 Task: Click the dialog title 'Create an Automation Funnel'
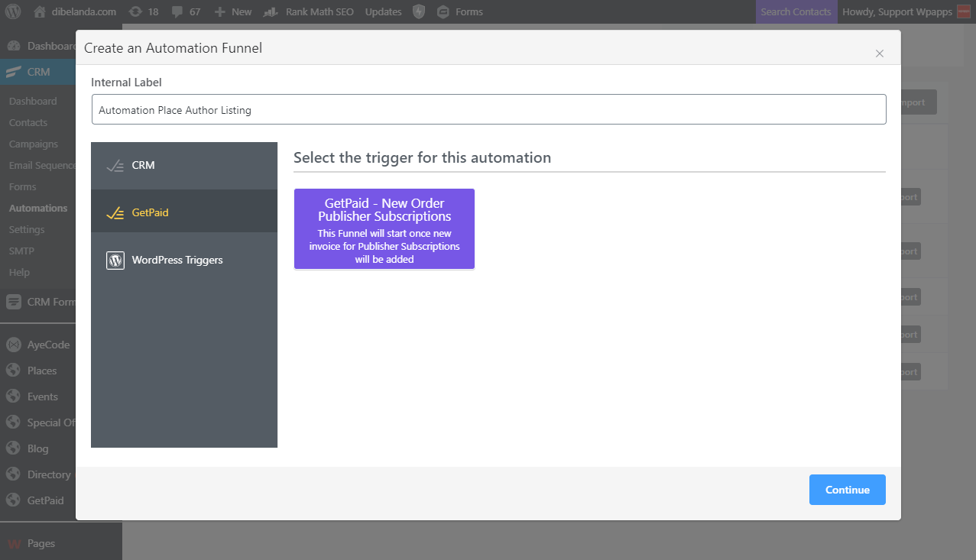[173, 48]
